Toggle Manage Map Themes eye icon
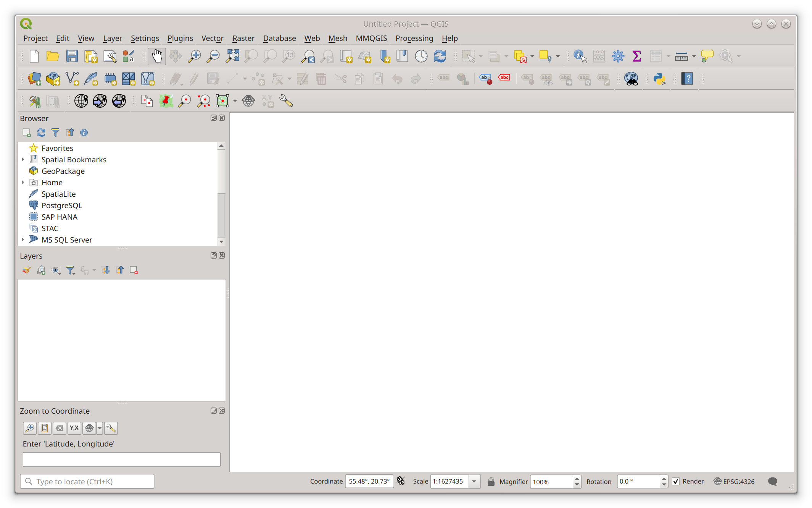The image size is (812, 508). [56, 270]
